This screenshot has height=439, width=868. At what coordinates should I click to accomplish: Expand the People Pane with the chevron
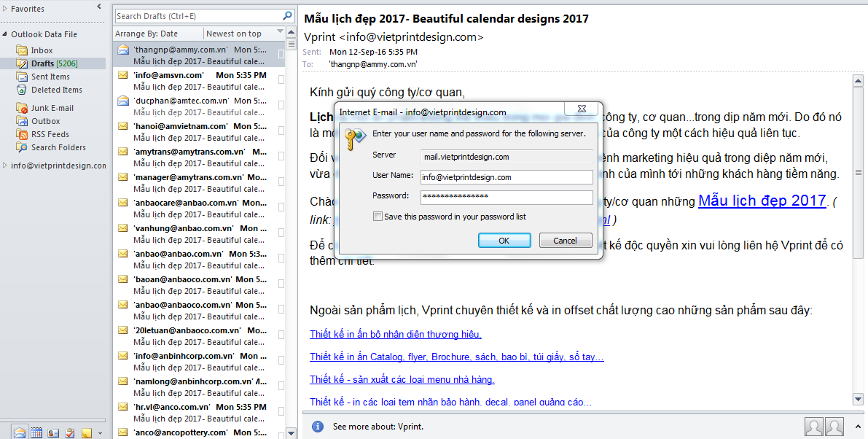[858, 427]
